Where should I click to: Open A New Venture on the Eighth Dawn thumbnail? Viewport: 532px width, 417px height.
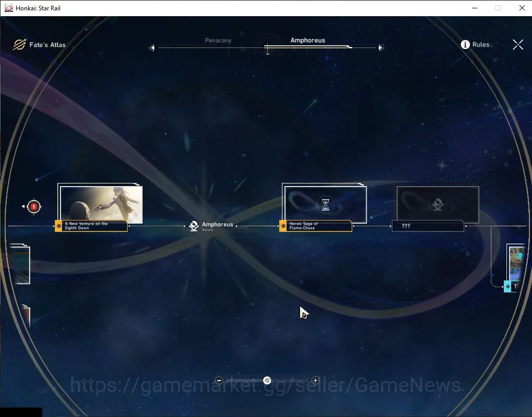click(102, 205)
